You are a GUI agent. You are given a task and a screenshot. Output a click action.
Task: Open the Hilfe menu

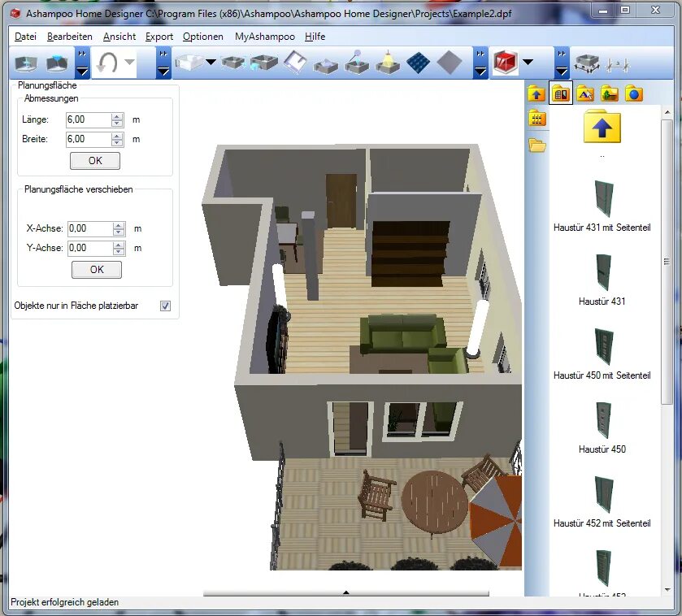315,37
